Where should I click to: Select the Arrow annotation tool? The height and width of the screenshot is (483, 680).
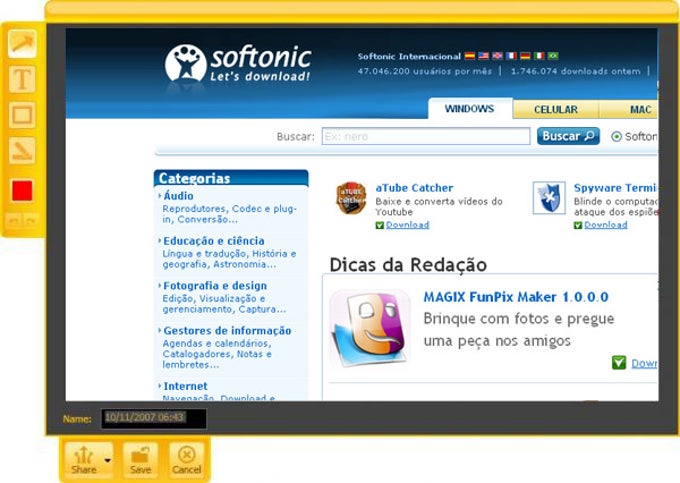[x=22, y=43]
